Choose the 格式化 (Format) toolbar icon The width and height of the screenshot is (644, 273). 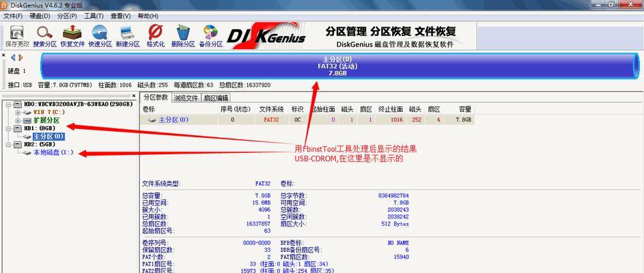pos(156,36)
